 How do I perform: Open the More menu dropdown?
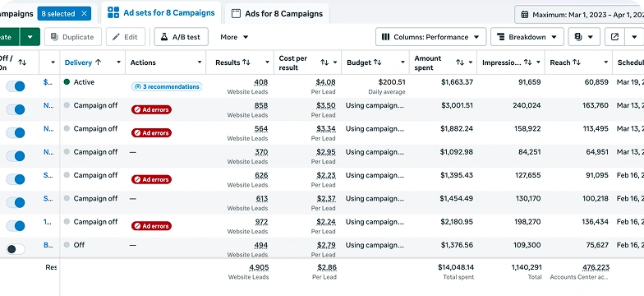(x=234, y=37)
